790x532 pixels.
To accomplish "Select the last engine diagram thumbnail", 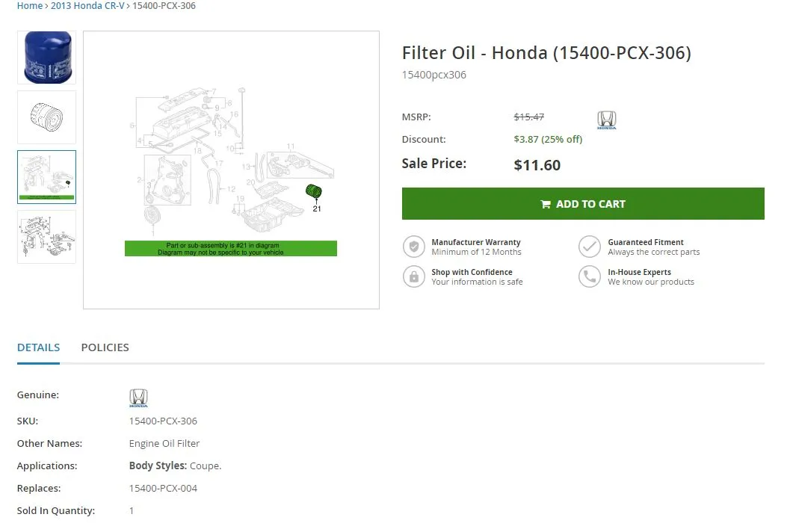I will pos(46,237).
